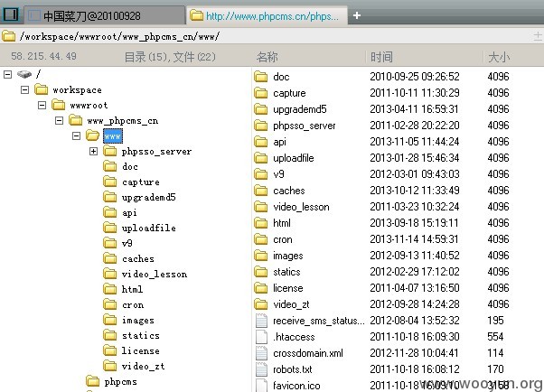Viewport: 544px width, 392px height.
Task: Click the 58.215.44.49 host address label
Action: tap(43, 56)
